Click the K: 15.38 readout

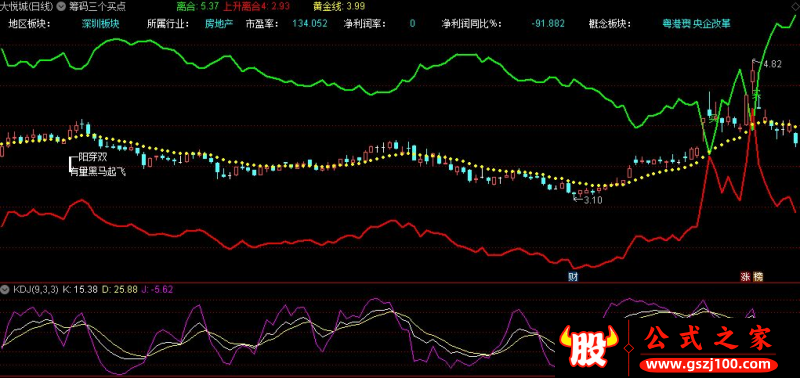click(80, 290)
